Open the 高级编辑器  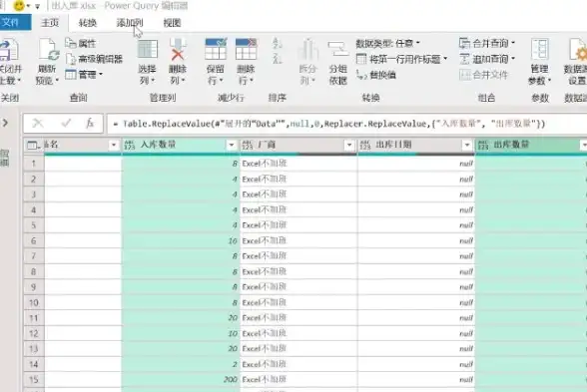(x=94, y=59)
